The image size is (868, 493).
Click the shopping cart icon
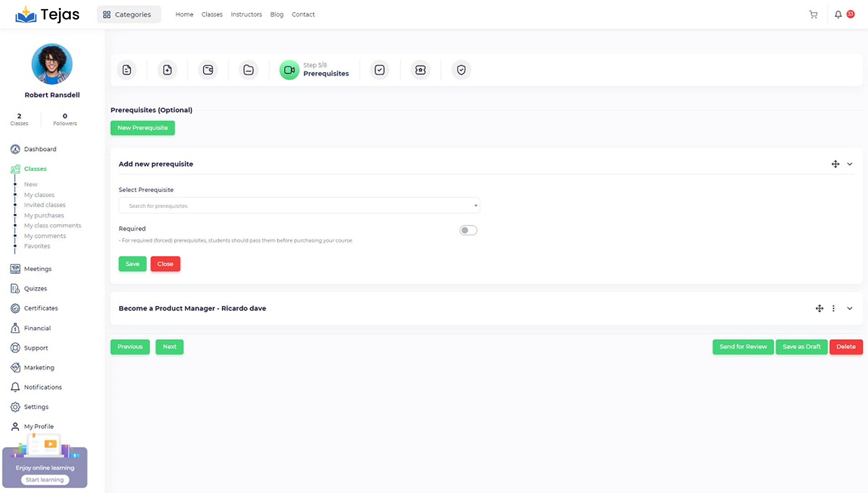pyautogui.click(x=813, y=14)
